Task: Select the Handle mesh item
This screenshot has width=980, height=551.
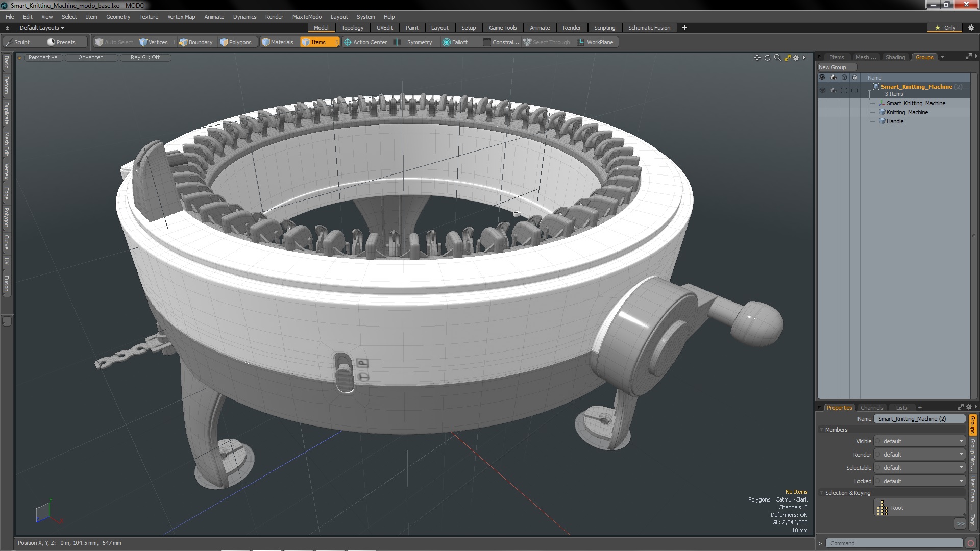Action: tap(895, 121)
